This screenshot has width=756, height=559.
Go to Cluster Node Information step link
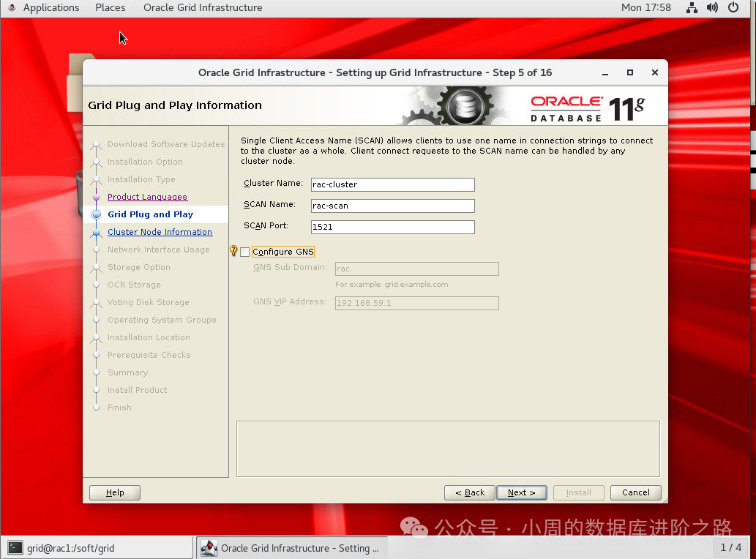click(160, 232)
